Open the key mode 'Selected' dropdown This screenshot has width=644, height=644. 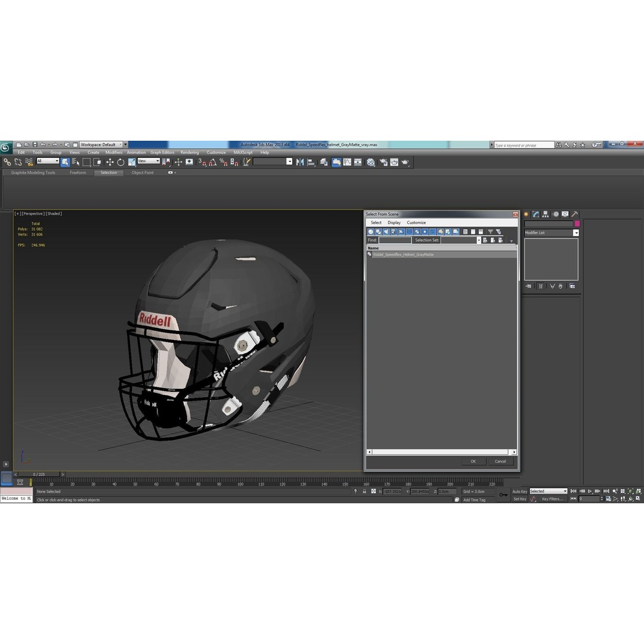[x=549, y=491]
